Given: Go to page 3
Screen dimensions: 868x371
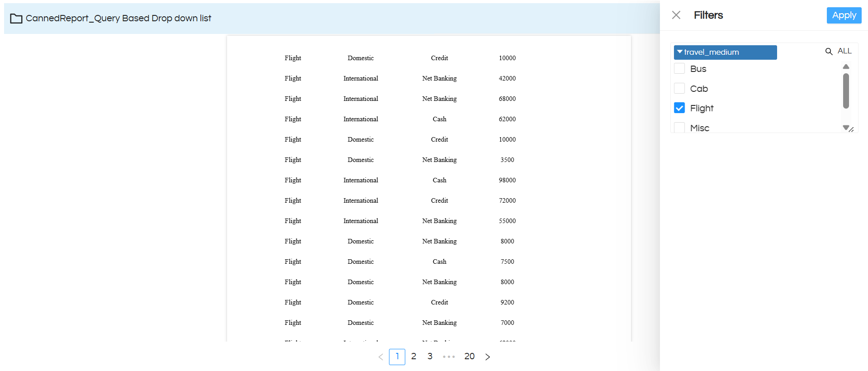Looking at the screenshot, I should [430, 357].
